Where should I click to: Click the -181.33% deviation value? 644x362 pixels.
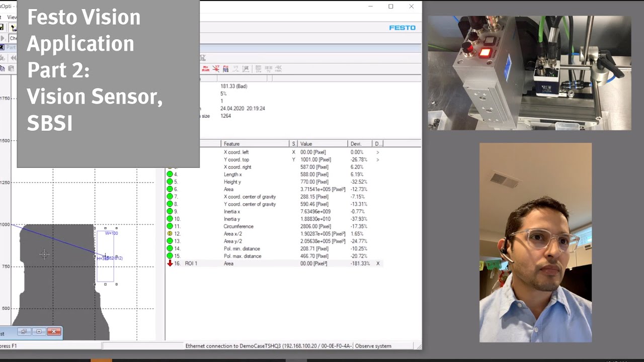(x=360, y=263)
